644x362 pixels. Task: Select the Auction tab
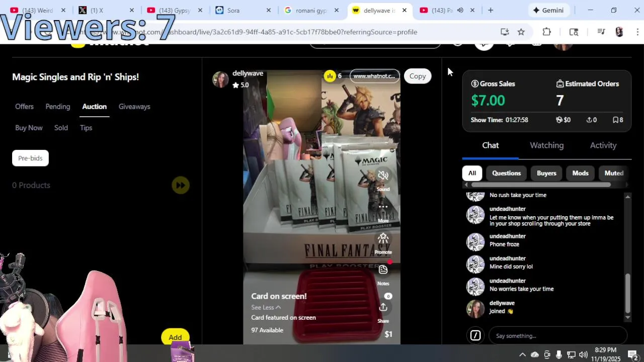[x=95, y=107]
